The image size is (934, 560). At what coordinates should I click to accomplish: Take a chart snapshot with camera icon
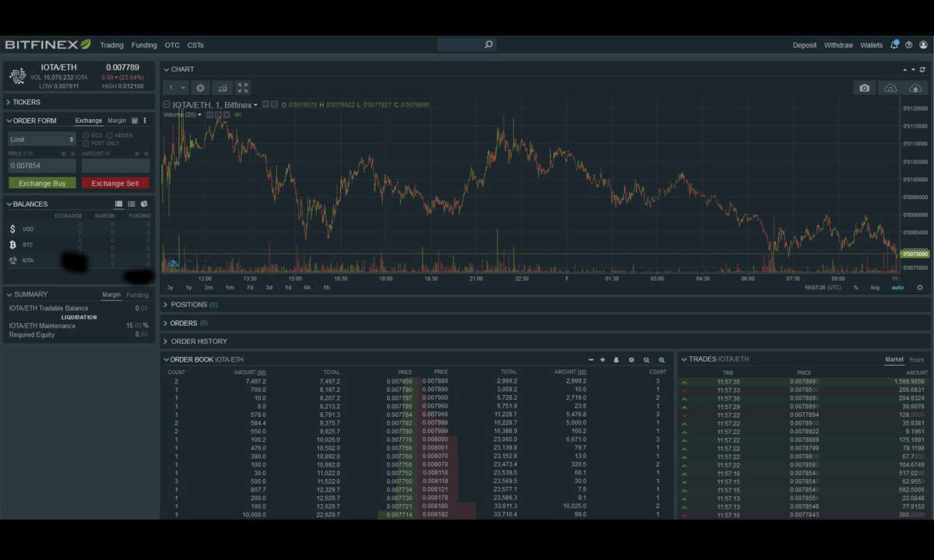[x=864, y=89]
